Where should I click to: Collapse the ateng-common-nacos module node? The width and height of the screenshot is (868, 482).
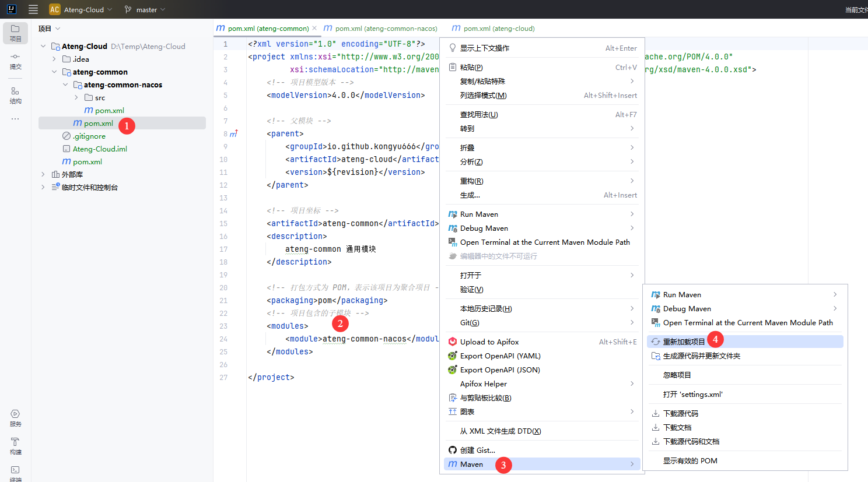(x=65, y=85)
